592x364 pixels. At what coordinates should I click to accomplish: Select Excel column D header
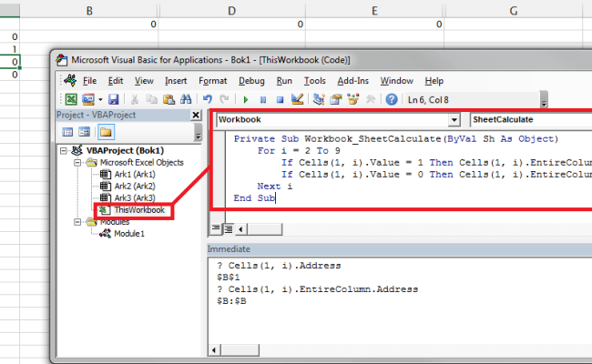tap(232, 10)
